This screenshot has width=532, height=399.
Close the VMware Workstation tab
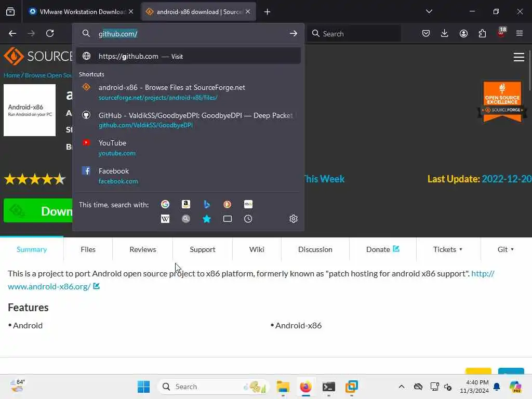(x=131, y=12)
